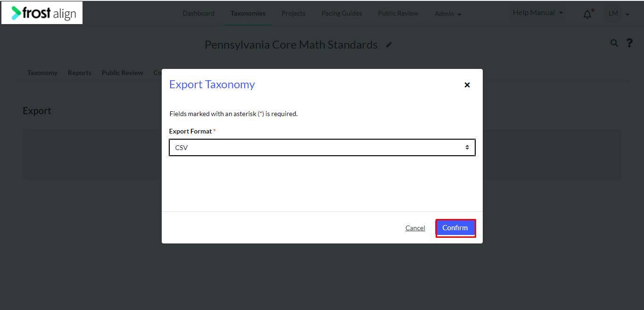Open the LM user avatar menu
Image resolution: width=644 pixels, height=310 pixels.
tap(619, 14)
